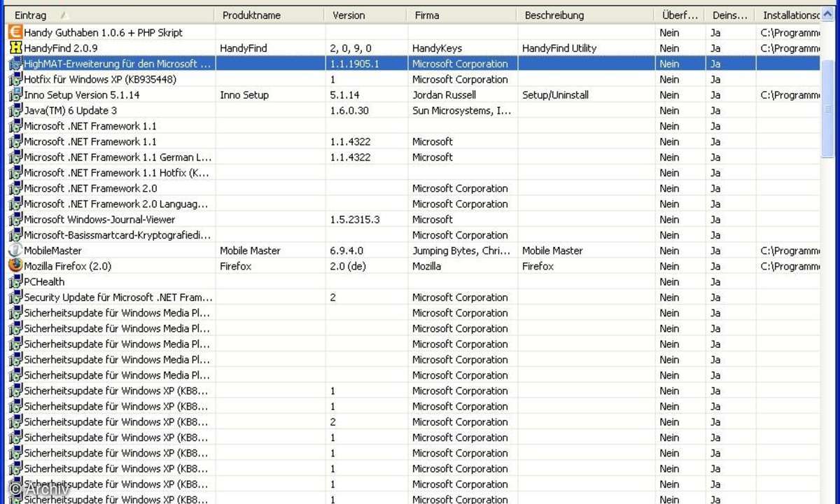
Task: Click the Jordan Russell company cell
Action: click(444, 94)
